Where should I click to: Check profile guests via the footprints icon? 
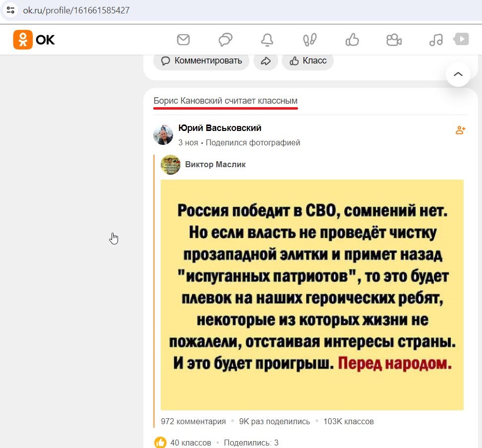309,40
